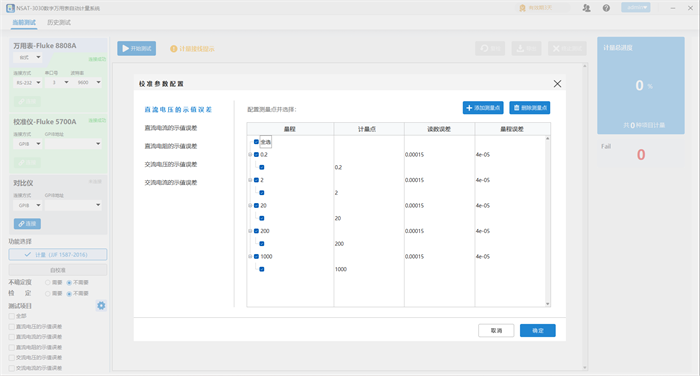Open the Fluke 5700A GPIB address dropdown
The width and height of the screenshot is (700, 376).
point(73,144)
